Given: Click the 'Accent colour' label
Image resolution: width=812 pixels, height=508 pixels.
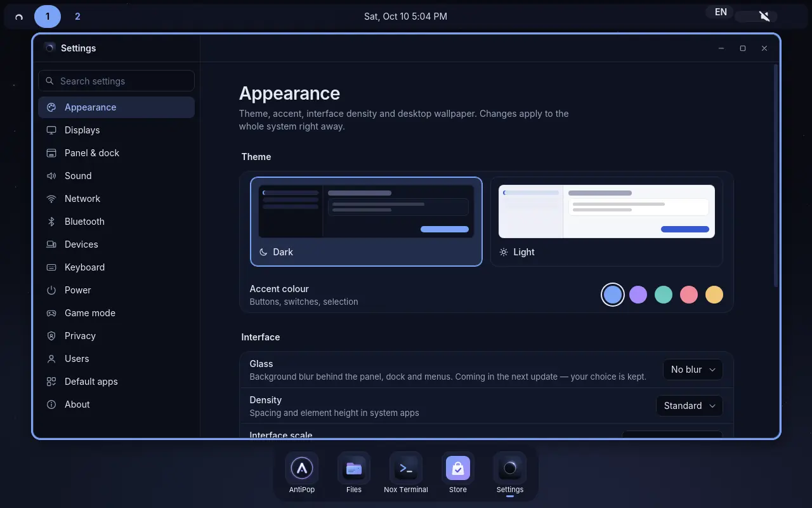Looking at the screenshot, I should point(279,289).
